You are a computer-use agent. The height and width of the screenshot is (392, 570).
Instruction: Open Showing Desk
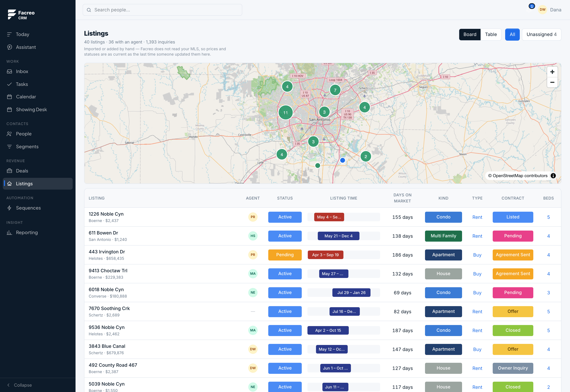[x=38, y=110]
